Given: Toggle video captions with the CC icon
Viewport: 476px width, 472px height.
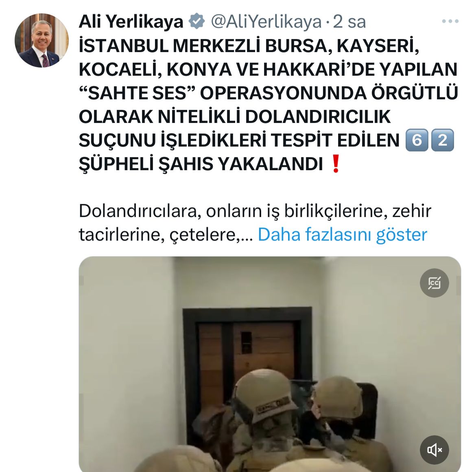Looking at the screenshot, I should (434, 283).
